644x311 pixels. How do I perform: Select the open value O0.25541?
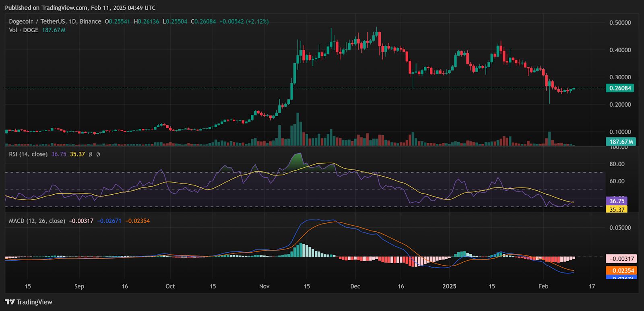(118, 21)
